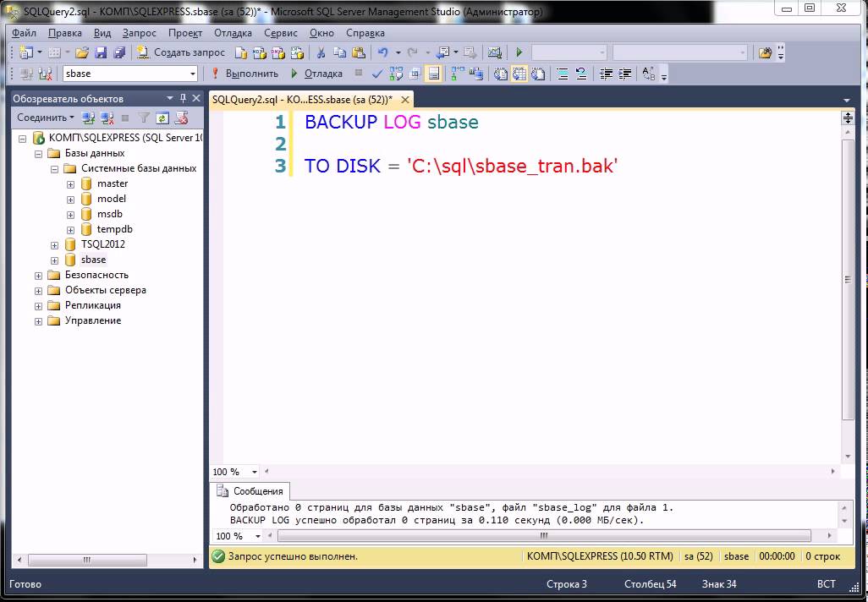Click the messages pane horizontal scrollbar
The width and height of the screenshot is (868, 602).
click(x=544, y=535)
